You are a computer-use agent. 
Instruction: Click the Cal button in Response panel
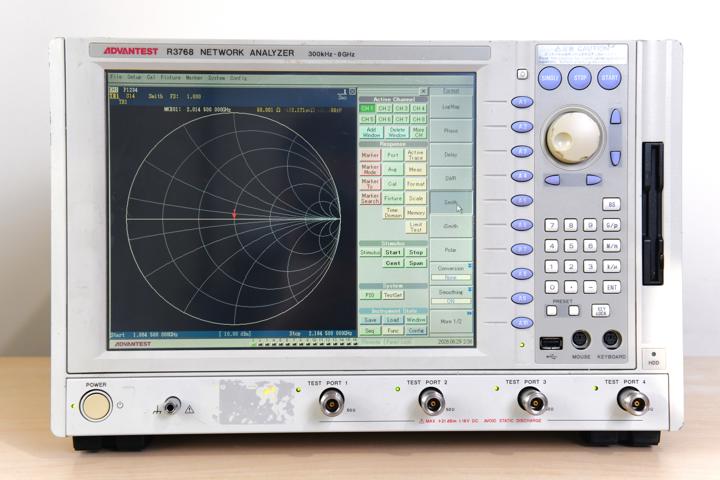pyautogui.click(x=393, y=184)
